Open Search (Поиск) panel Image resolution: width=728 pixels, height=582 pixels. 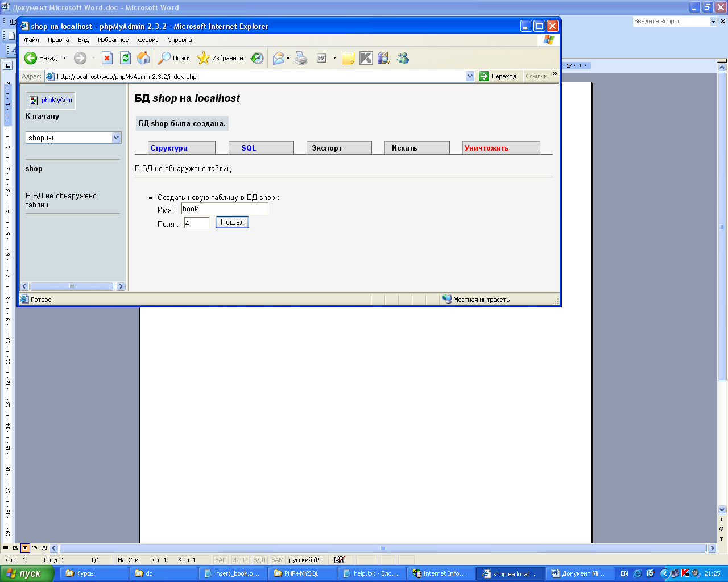pyautogui.click(x=174, y=58)
